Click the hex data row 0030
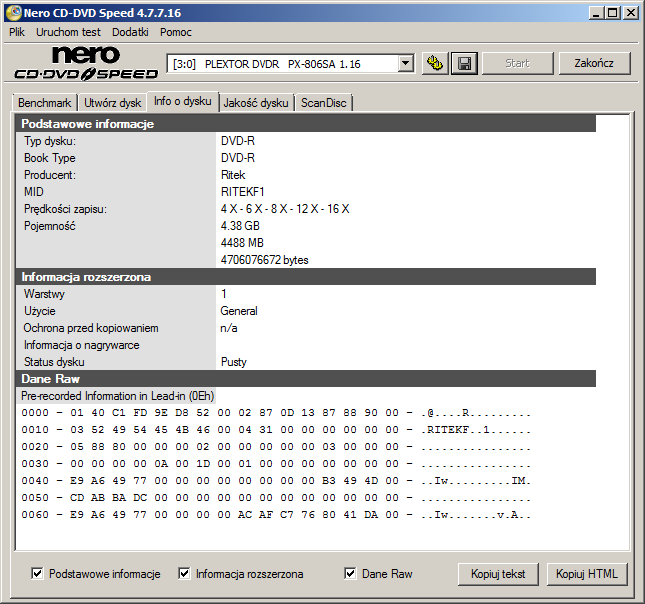The width and height of the screenshot is (645, 604). 276,464
